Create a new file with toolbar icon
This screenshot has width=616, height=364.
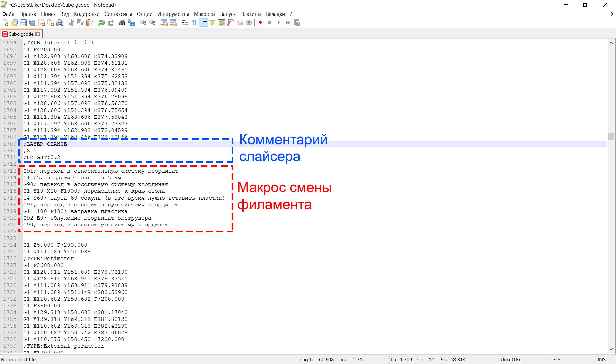pos(5,23)
